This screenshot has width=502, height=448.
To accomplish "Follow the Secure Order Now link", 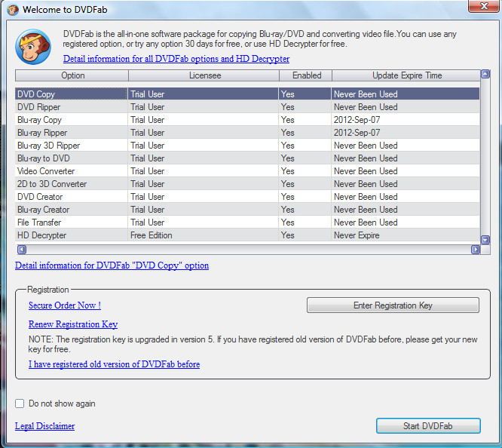I will click(x=65, y=305).
